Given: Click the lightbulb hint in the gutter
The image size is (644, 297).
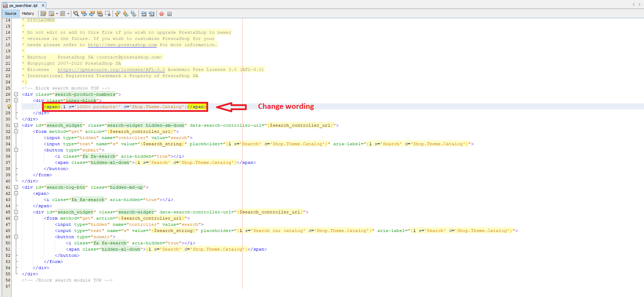Looking at the screenshot, I should click(9, 107).
